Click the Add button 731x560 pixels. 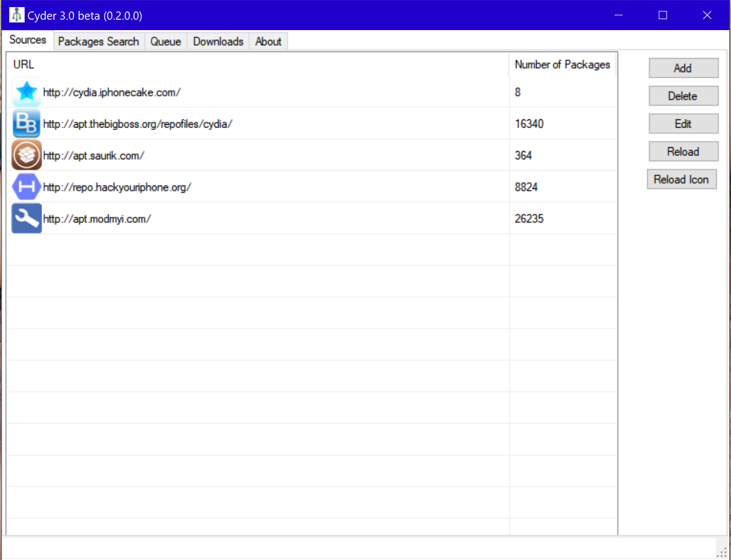[683, 68]
